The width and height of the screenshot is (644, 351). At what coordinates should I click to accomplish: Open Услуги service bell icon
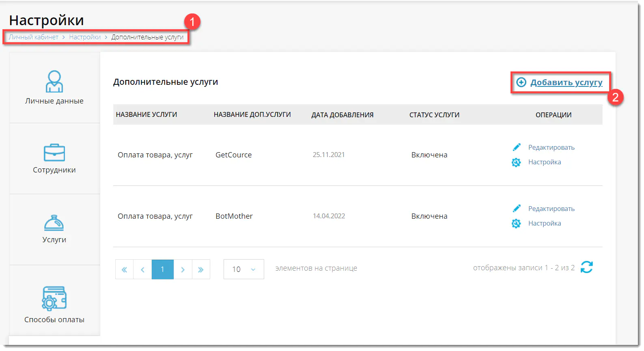[54, 223]
